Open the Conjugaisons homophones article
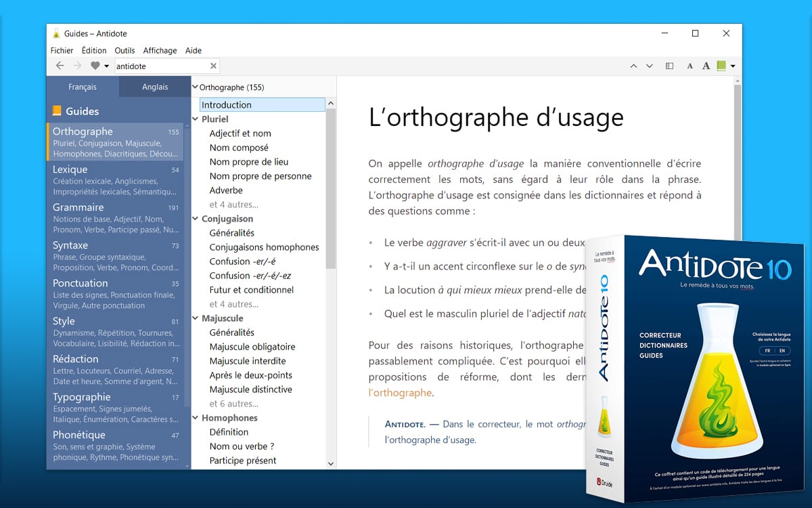812x508 pixels. click(264, 247)
